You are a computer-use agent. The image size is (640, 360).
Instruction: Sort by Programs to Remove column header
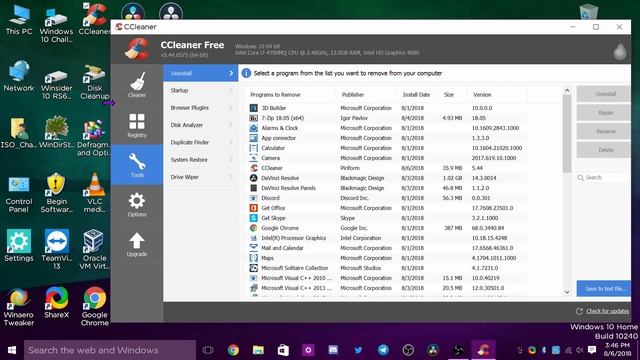click(291, 95)
